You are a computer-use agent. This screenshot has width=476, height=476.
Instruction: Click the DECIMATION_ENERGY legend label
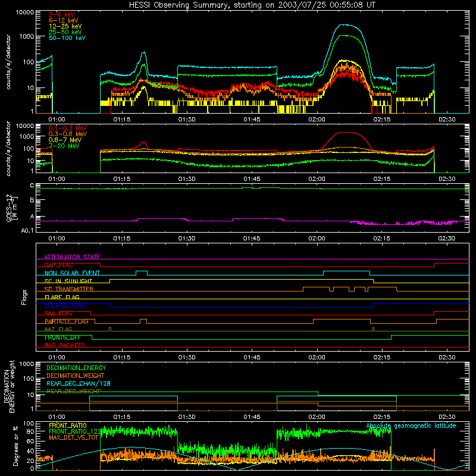click(76, 368)
